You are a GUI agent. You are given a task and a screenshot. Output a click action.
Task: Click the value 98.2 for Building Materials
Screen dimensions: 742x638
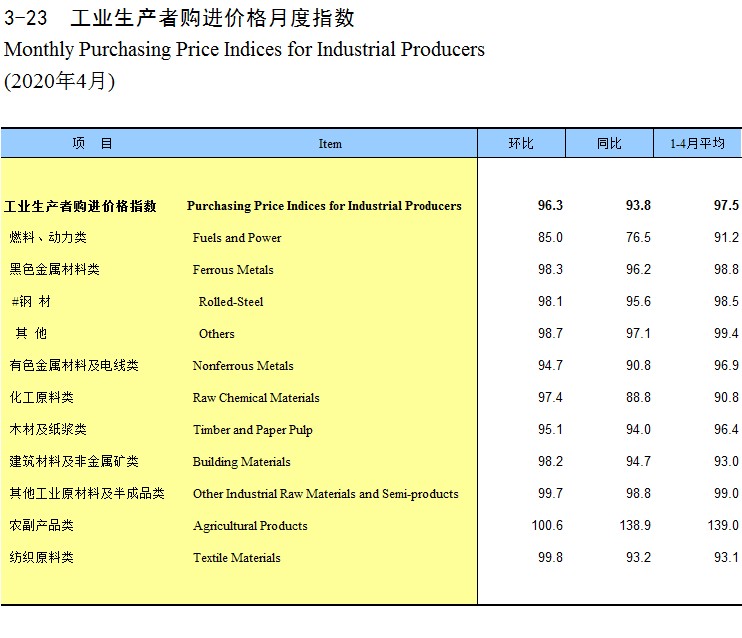pos(550,461)
